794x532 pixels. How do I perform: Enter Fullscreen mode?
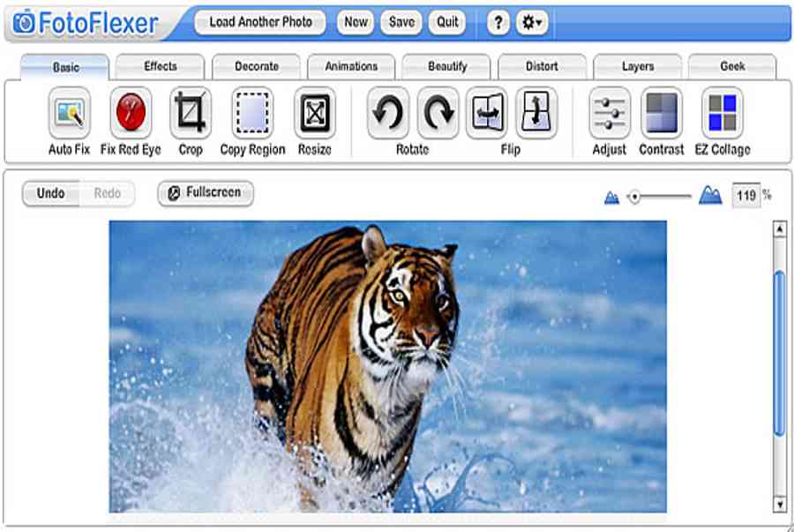click(x=206, y=193)
